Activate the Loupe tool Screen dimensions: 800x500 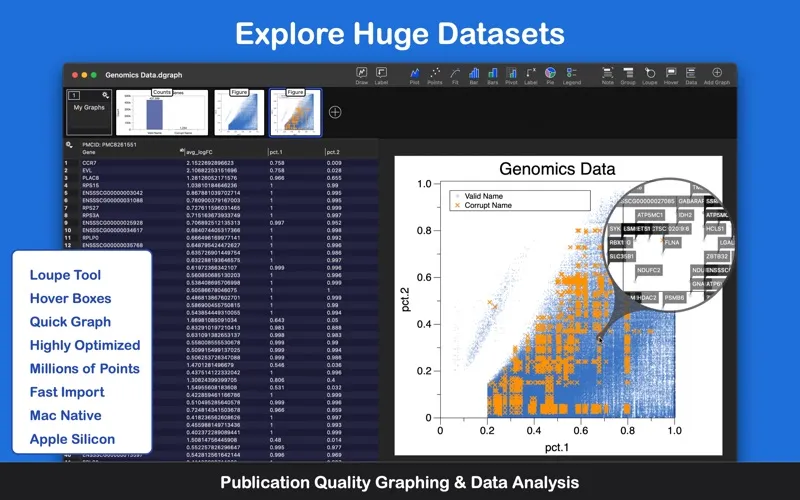coord(650,75)
